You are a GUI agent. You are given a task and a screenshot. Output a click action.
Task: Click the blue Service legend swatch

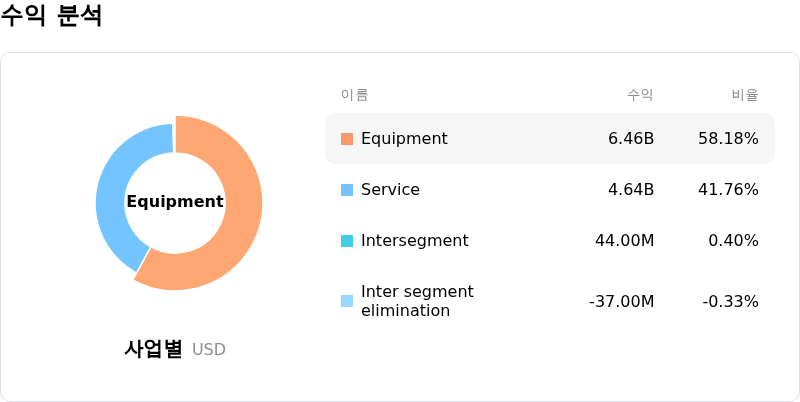(x=347, y=190)
